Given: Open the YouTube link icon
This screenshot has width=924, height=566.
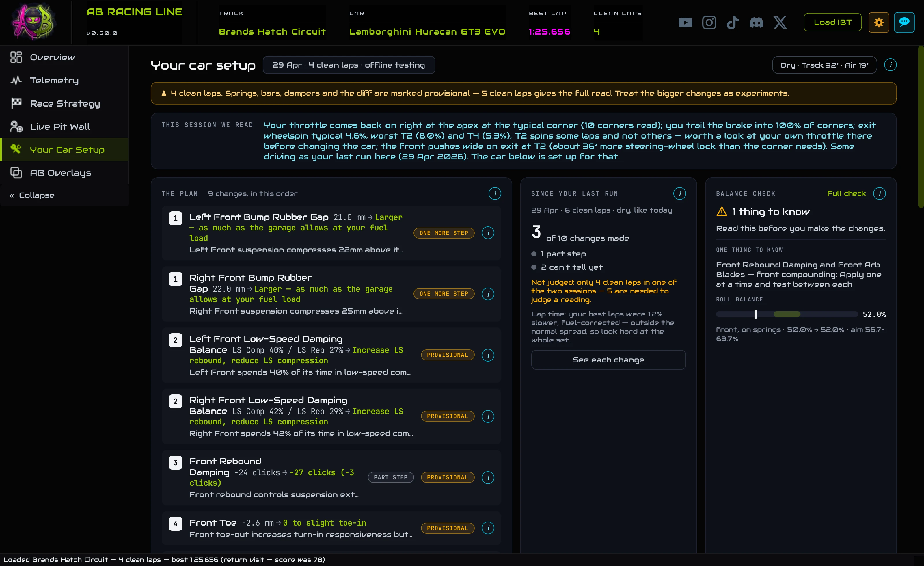Looking at the screenshot, I should point(685,23).
